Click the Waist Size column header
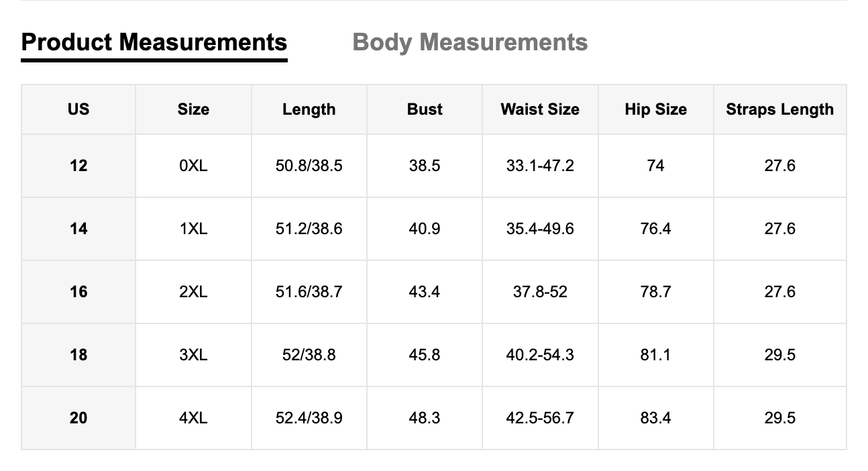Screen dimensions: 868x471 (540, 109)
